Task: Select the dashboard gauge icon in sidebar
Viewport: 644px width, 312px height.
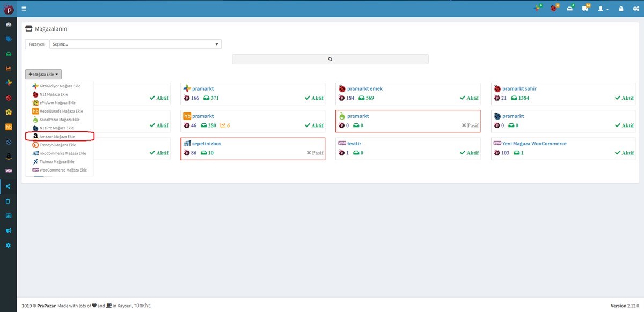Action: pos(9,25)
